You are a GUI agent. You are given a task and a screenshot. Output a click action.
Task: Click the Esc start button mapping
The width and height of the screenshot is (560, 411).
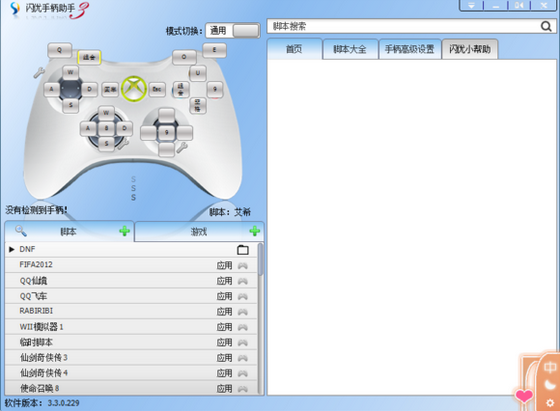click(157, 89)
